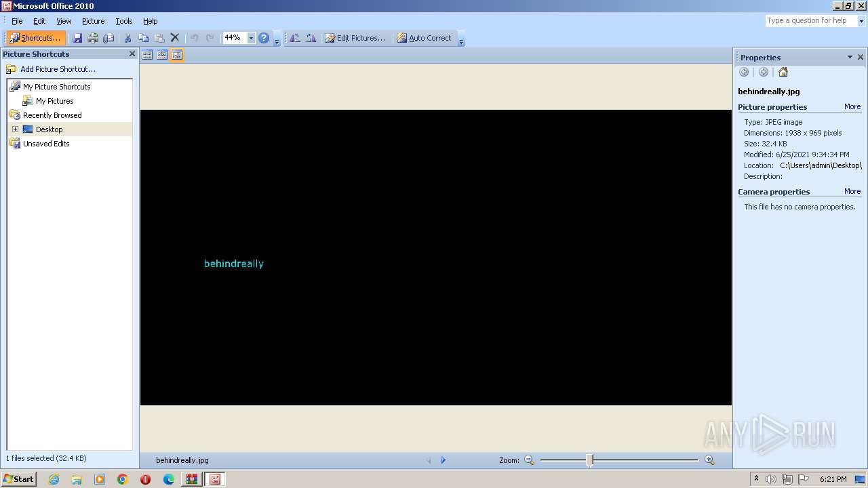This screenshot has height=488, width=868.
Task: Click zoom in magnifier icon
Action: [709, 460]
